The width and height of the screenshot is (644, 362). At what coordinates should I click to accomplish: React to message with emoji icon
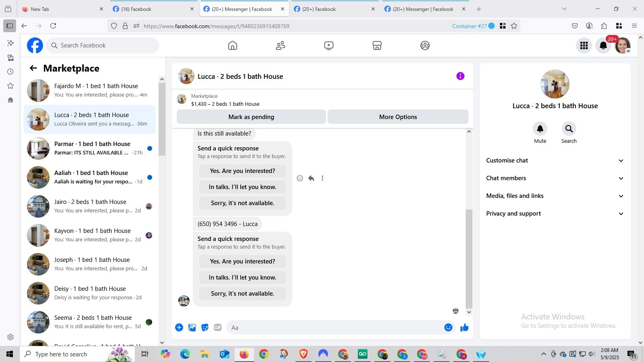pyautogui.click(x=300, y=178)
